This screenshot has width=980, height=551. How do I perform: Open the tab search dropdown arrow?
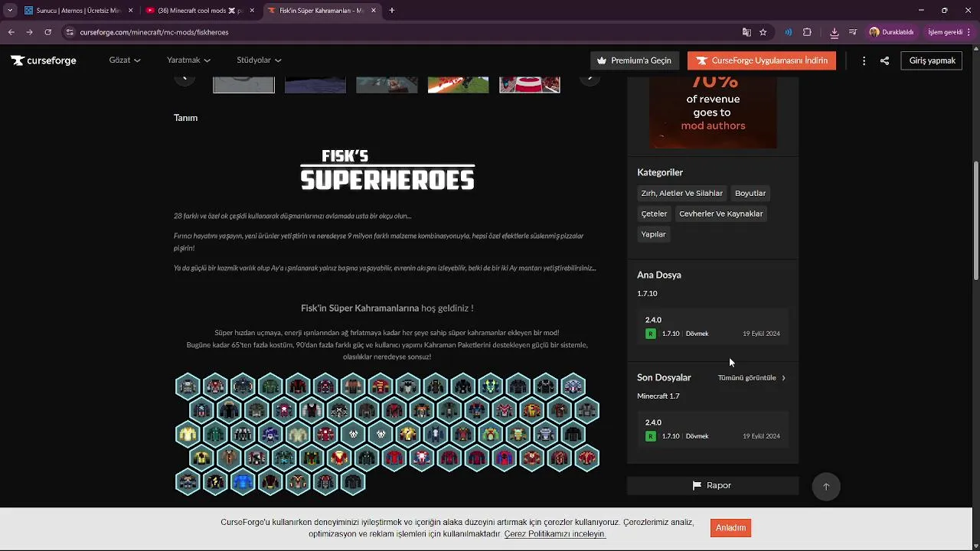point(10,11)
